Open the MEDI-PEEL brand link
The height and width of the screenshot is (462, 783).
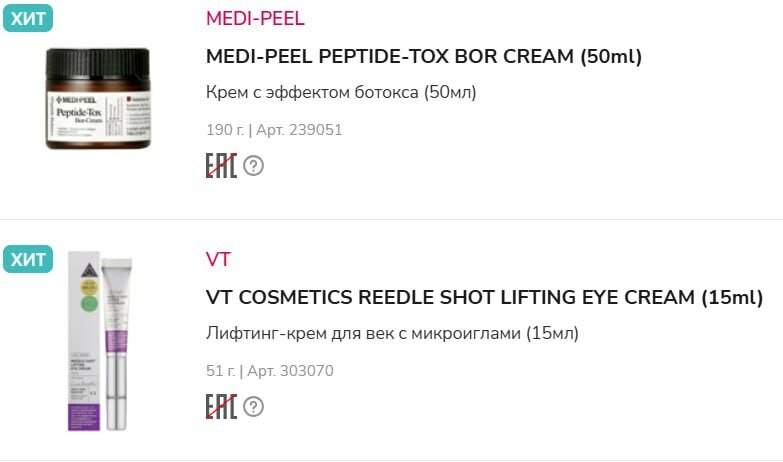point(255,18)
